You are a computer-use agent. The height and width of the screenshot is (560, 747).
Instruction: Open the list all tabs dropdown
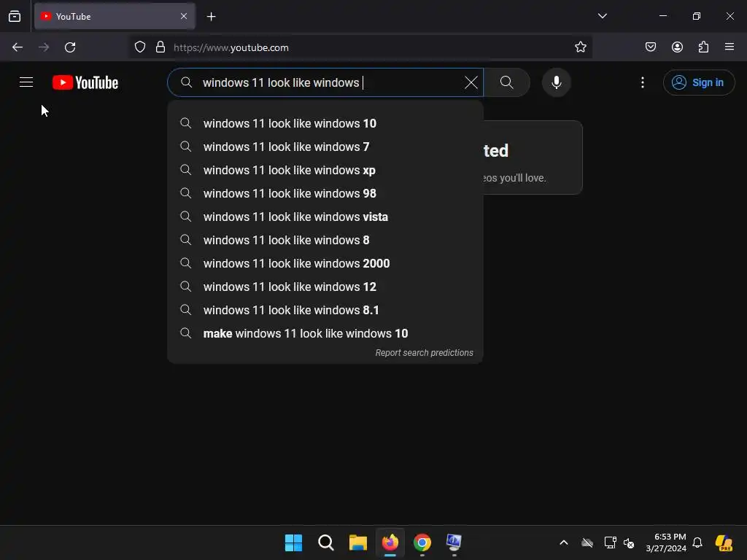pos(602,16)
